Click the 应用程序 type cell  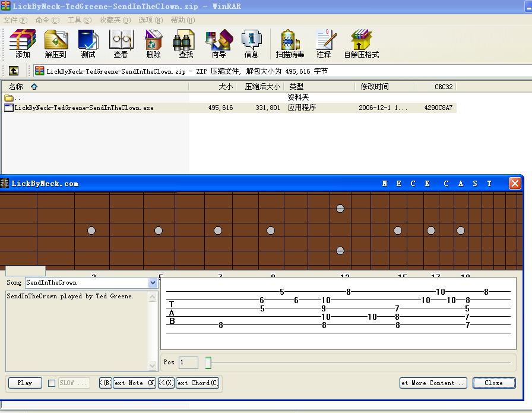tap(302, 108)
